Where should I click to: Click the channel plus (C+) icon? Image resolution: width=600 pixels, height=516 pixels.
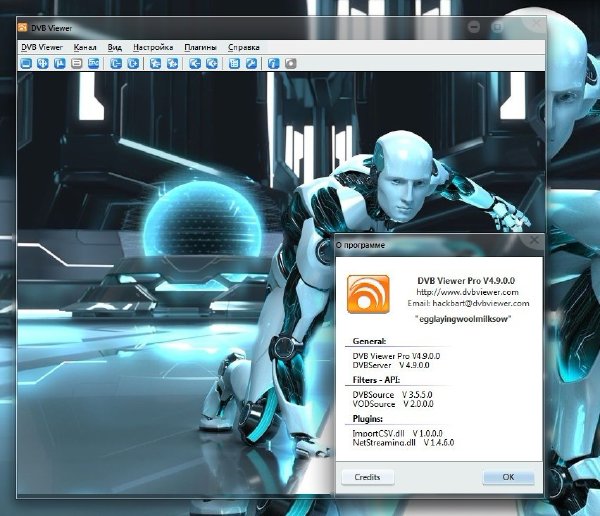coord(133,63)
